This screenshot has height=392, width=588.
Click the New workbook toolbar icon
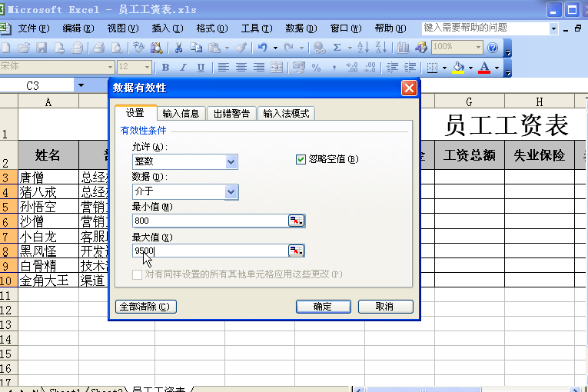point(5,48)
